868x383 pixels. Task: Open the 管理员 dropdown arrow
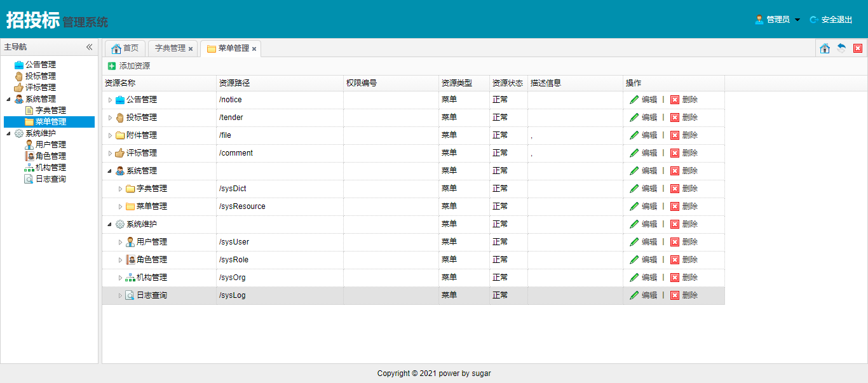click(x=797, y=20)
